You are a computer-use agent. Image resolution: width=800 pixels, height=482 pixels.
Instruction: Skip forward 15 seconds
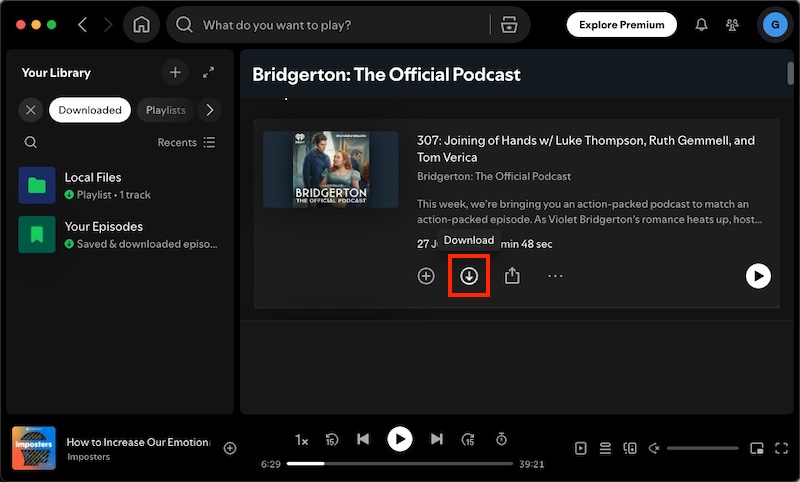click(x=468, y=439)
